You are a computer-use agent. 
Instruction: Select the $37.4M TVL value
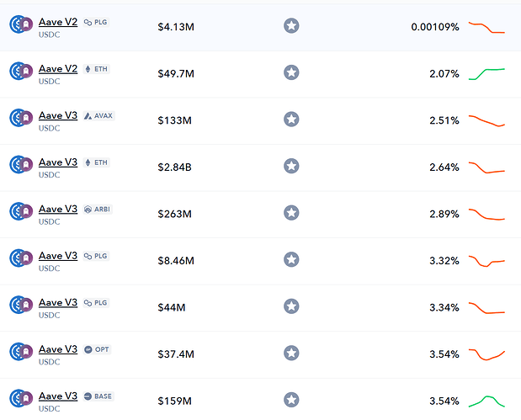[176, 354]
